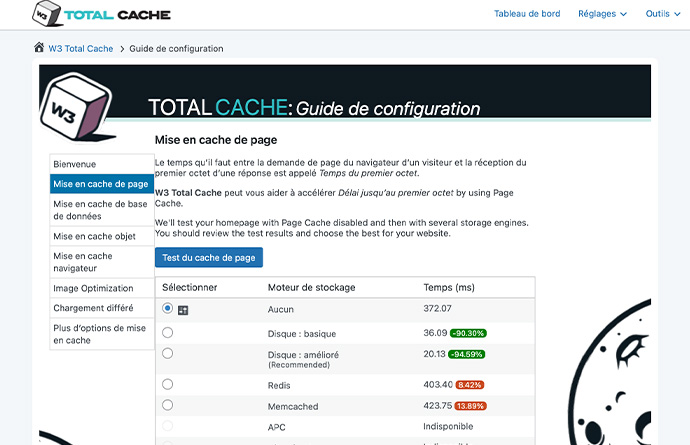Select the Memcached radio button
This screenshot has height=445, width=690.
coord(167,405)
